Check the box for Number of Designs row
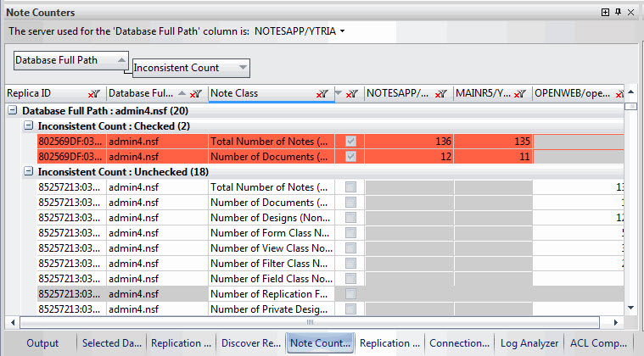 tap(350, 217)
